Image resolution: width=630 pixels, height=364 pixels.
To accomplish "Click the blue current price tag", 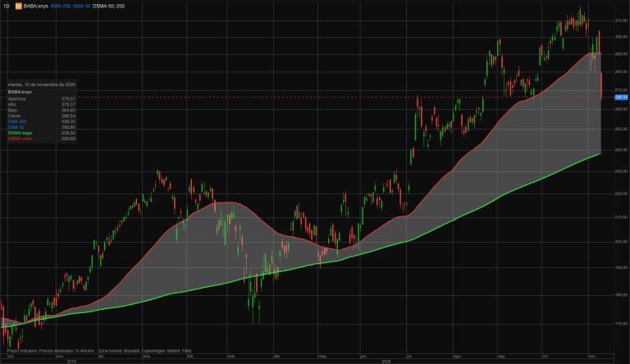I will point(620,97).
